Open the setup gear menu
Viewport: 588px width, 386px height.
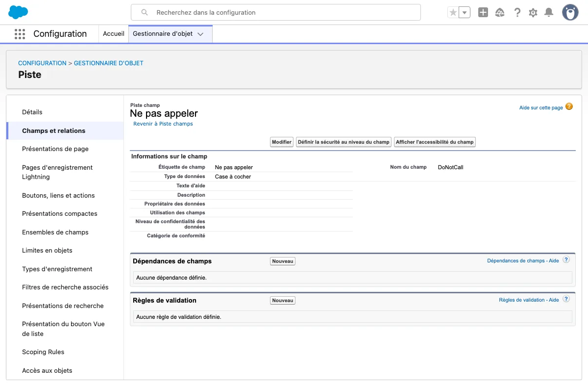pyautogui.click(x=533, y=13)
